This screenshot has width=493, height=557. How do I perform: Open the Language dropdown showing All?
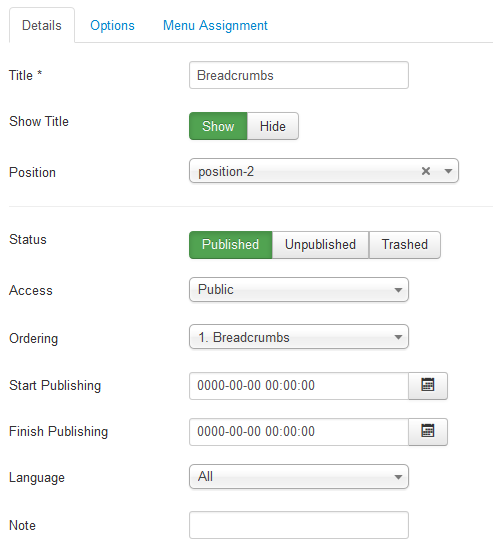tap(299, 477)
